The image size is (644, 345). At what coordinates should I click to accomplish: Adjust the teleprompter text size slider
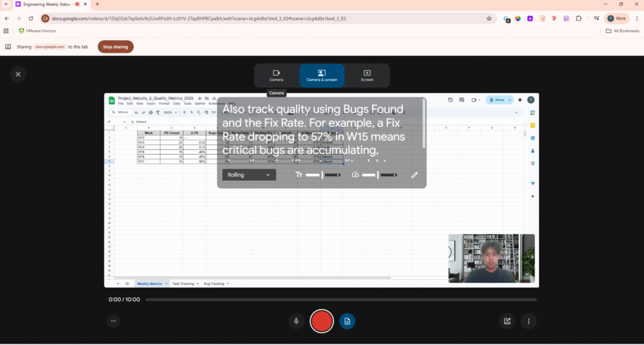click(x=323, y=175)
